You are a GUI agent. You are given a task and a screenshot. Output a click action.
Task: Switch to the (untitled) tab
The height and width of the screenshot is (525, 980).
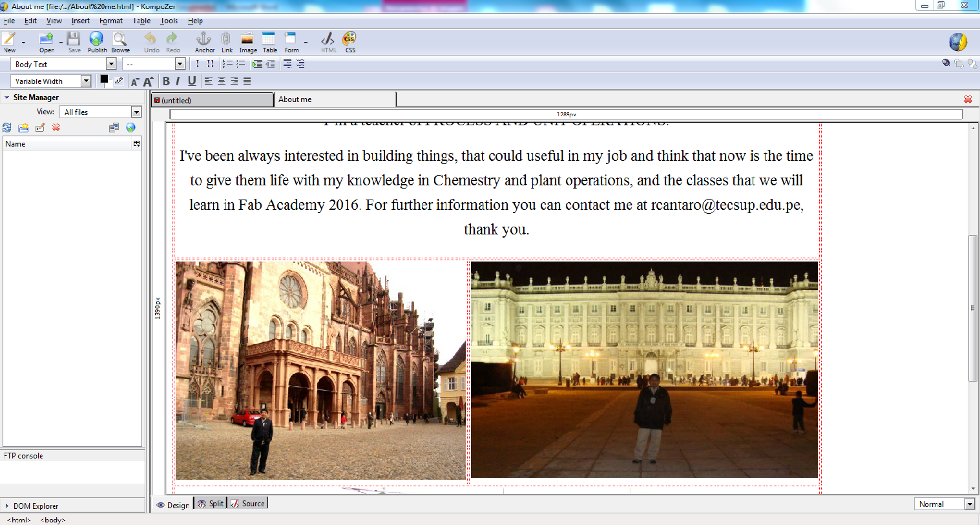tap(213, 100)
